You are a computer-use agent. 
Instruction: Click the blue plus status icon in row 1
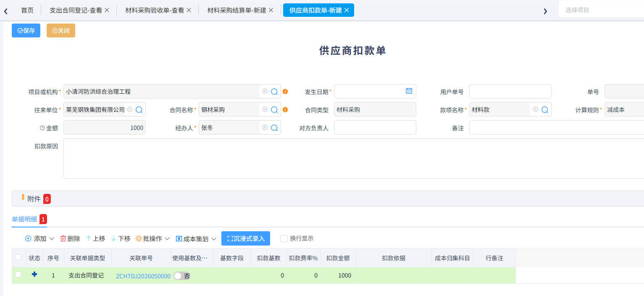(x=34, y=274)
